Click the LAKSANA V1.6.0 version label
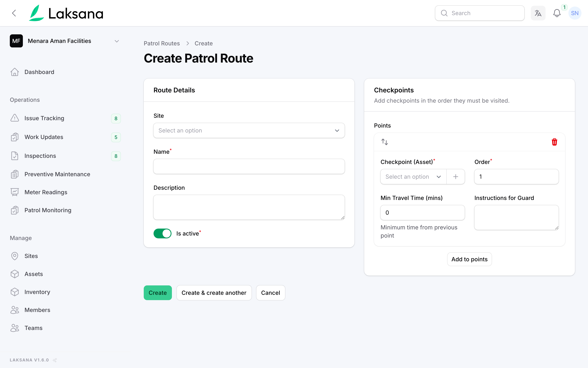588x368 pixels. (x=29, y=360)
